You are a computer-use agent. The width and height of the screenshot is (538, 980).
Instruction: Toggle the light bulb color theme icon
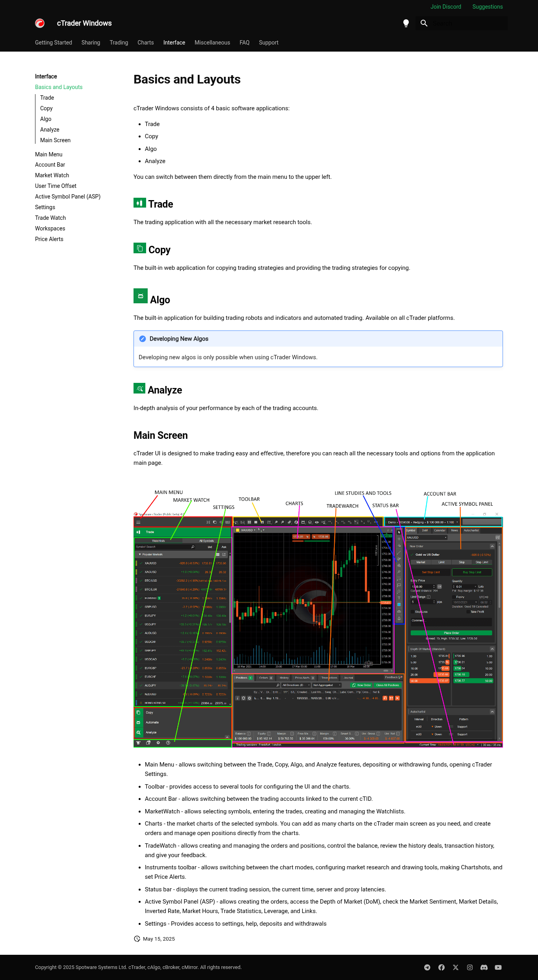[406, 23]
